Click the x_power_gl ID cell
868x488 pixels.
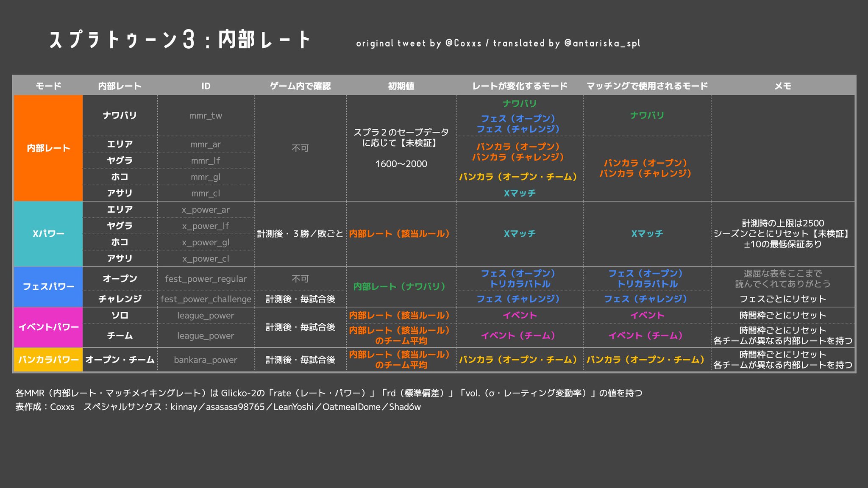(206, 242)
